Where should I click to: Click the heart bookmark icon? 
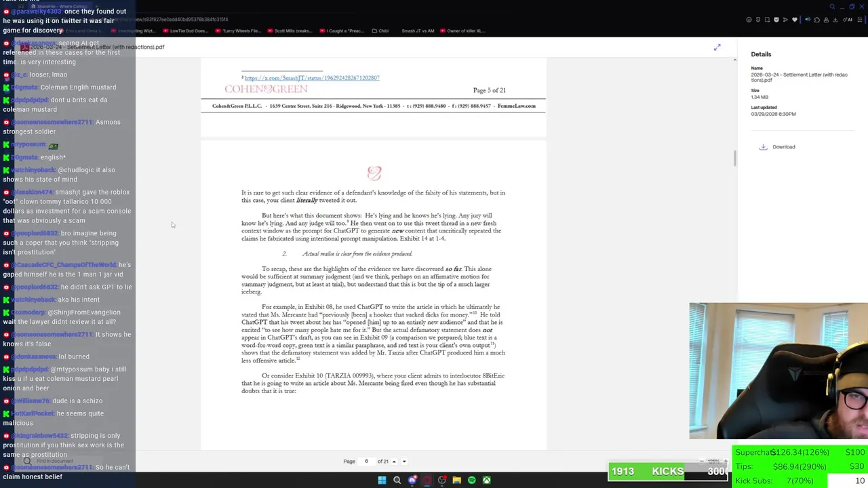click(x=795, y=20)
